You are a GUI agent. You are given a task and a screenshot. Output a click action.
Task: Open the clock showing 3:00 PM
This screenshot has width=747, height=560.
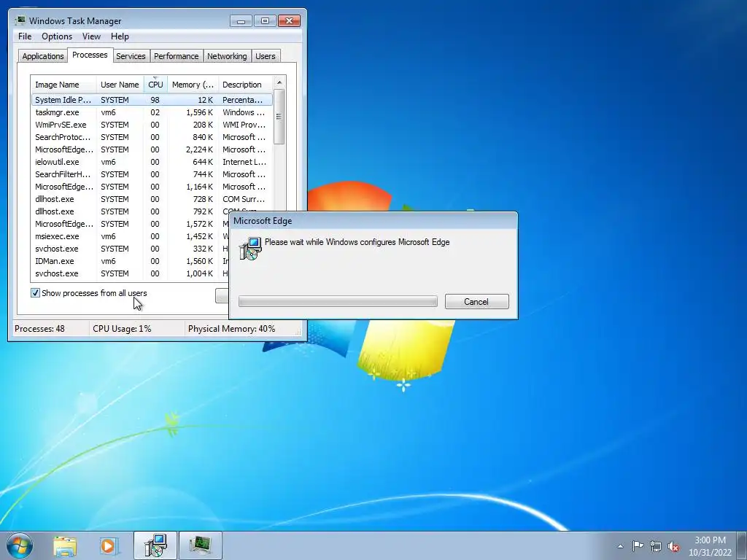(x=710, y=546)
